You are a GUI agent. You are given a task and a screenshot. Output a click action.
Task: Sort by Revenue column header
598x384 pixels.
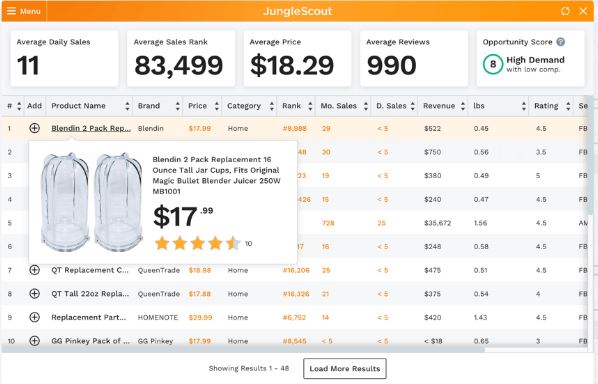click(x=439, y=106)
